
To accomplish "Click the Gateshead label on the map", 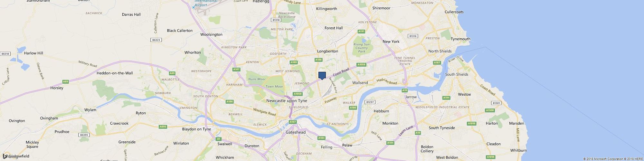I will [x=296, y=132].
